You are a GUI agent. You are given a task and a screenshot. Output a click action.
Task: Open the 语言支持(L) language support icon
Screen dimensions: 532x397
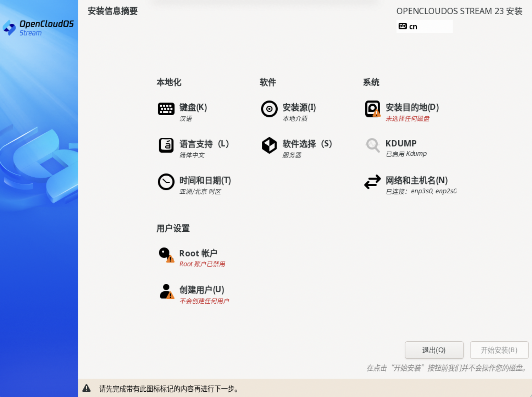166,145
